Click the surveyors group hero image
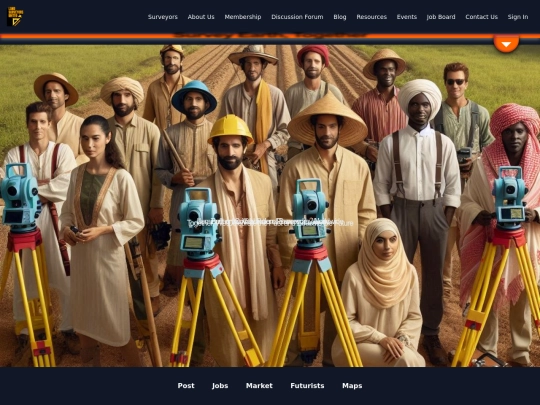 coord(270,206)
